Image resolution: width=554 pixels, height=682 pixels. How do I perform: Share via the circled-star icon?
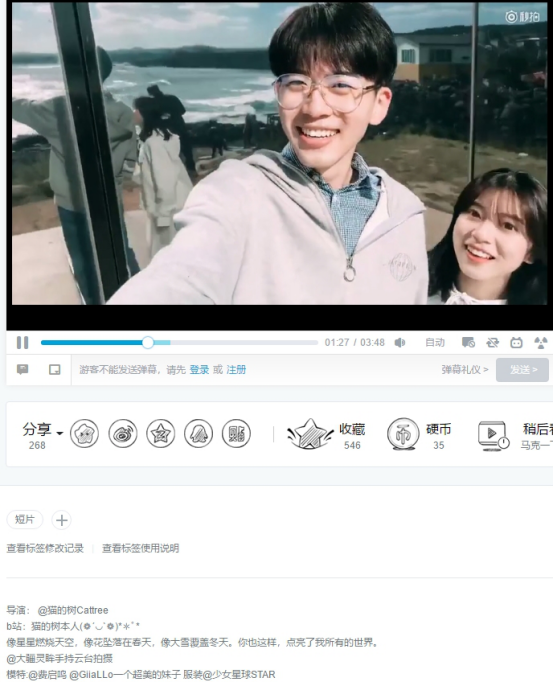(160, 433)
